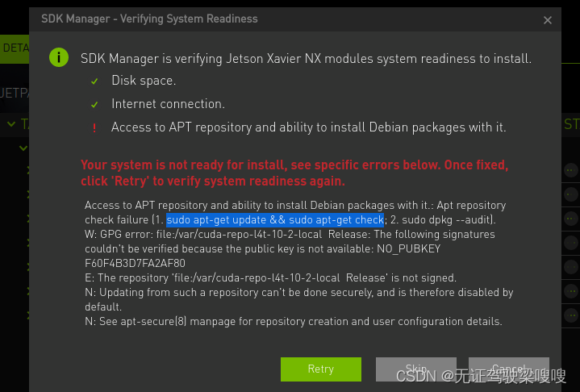This screenshot has width=580, height=392.
Task: Cancel the readiness check dialog
Action: pos(509,369)
